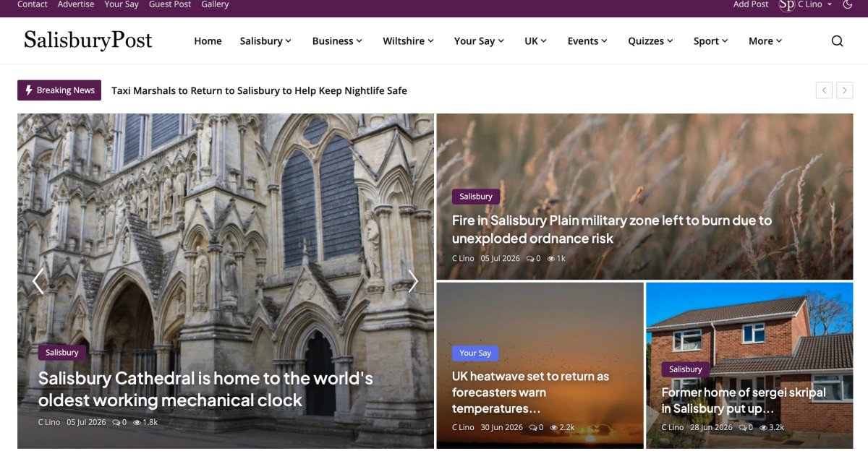Image resolution: width=868 pixels, height=472 pixels.
Task: Expand the C Lino account dropdown
Action: tap(814, 4)
